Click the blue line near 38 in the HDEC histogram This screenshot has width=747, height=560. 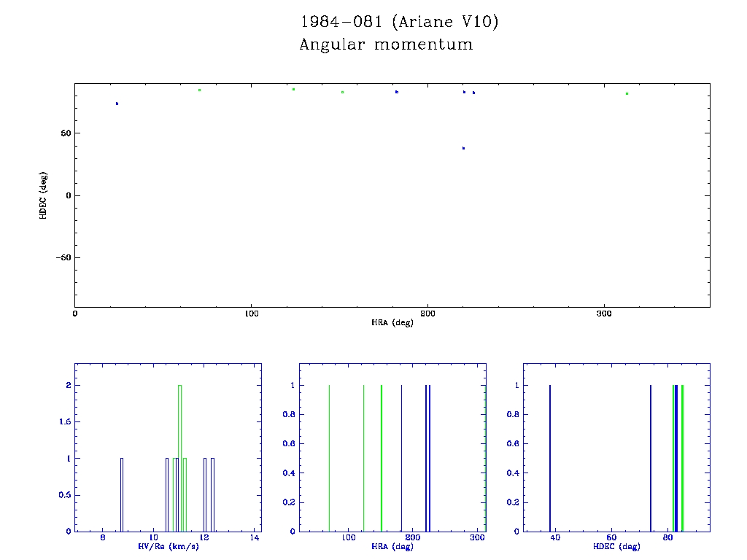click(550, 458)
